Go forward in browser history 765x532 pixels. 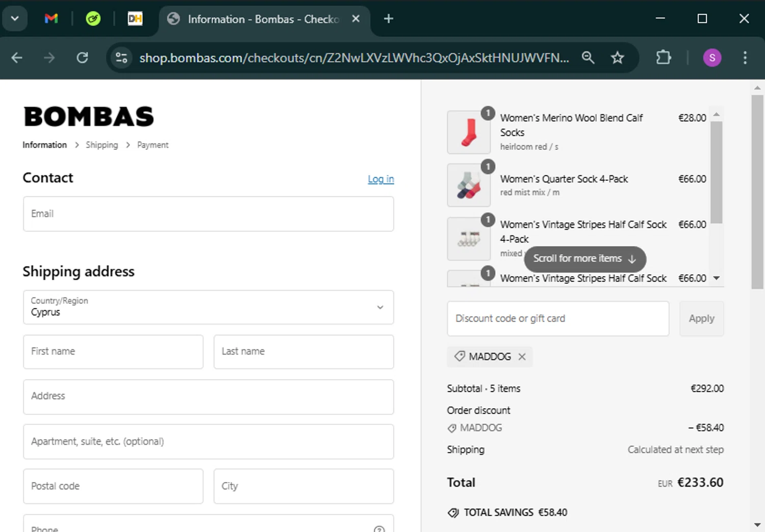click(49, 58)
